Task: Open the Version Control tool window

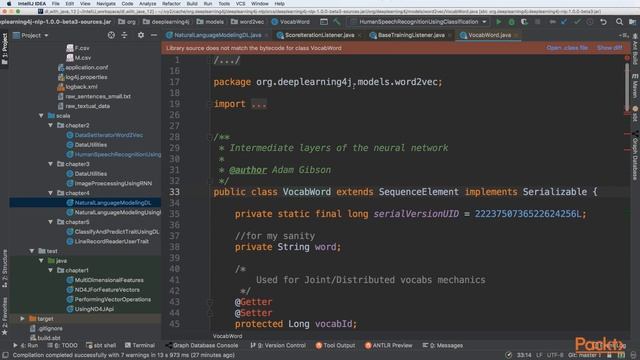Action: click(x=278, y=345)
